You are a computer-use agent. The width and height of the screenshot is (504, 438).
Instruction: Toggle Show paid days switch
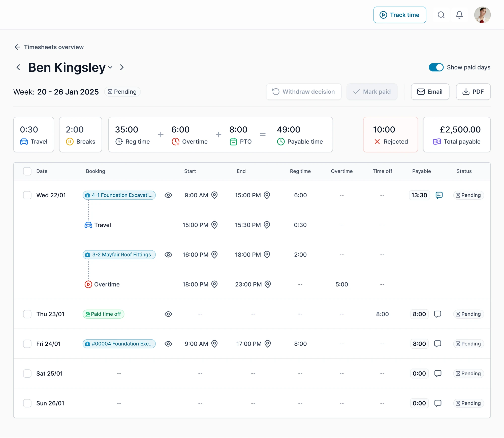436,67
